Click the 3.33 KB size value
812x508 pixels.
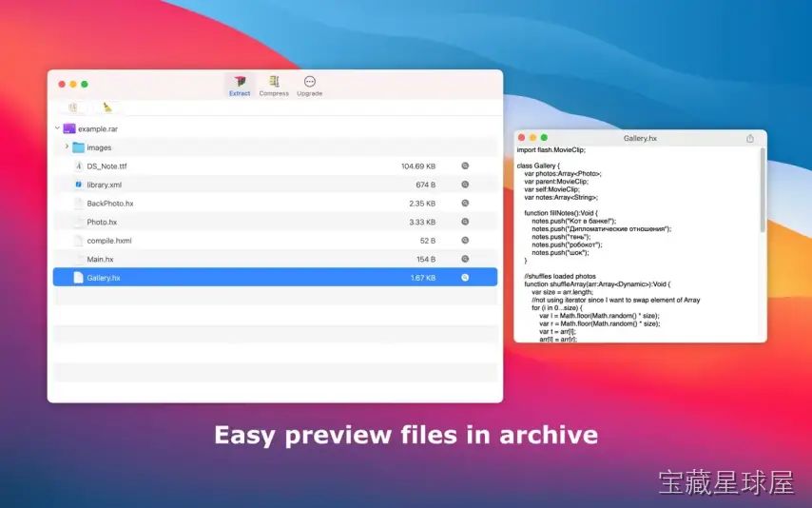[422, 223]
